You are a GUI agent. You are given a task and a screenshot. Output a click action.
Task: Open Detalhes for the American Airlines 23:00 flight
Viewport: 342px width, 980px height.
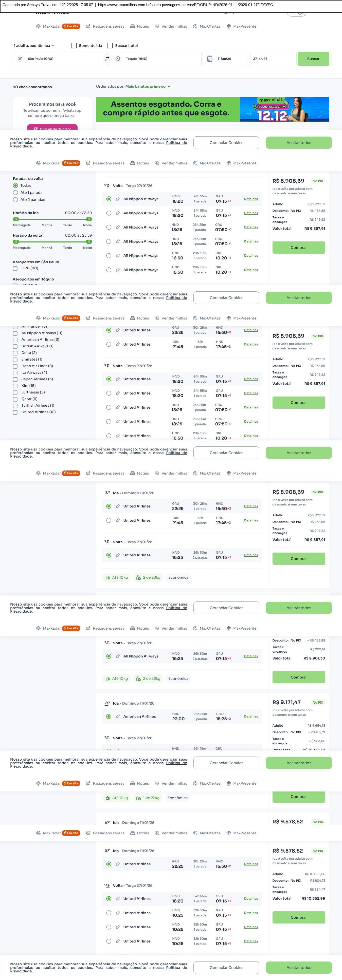coord(250,717)
